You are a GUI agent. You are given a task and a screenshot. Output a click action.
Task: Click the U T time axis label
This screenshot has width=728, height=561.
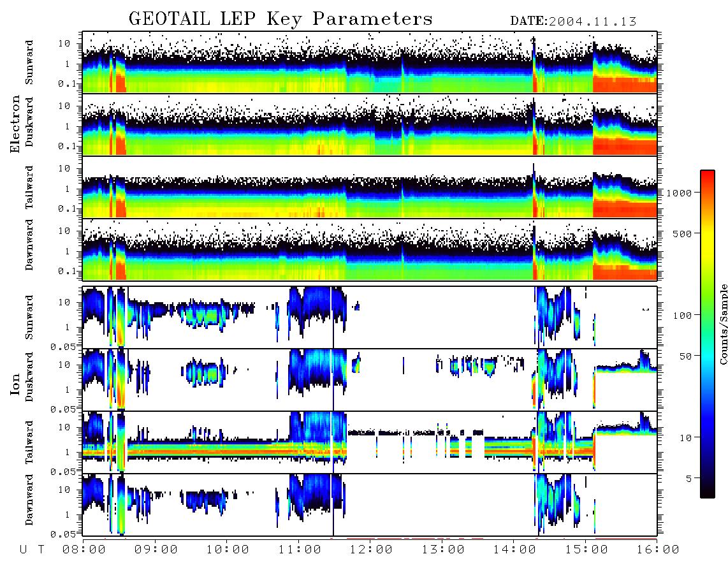point(32,550)
